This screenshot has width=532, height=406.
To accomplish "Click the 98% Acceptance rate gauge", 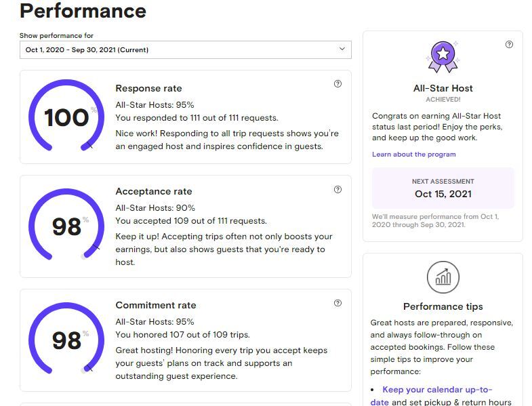I will point(66,226).
